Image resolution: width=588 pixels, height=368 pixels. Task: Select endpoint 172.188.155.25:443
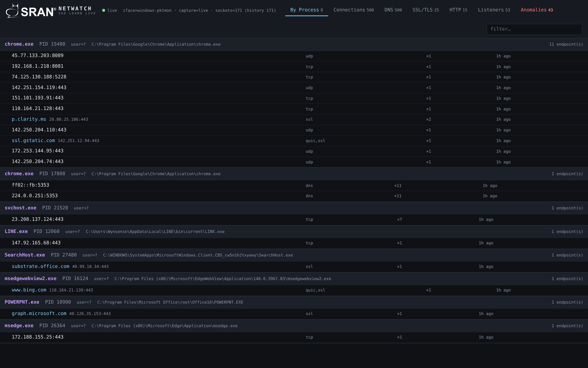38,337
